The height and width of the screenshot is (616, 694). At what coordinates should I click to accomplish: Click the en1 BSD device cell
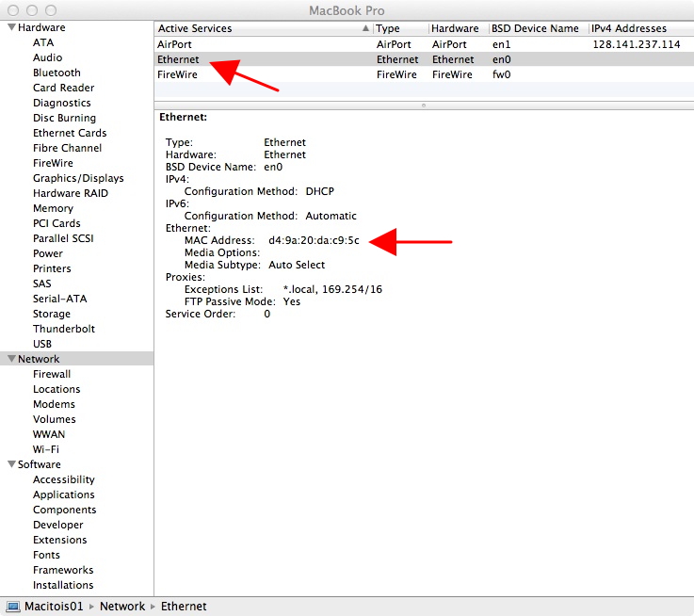[x=502, y=44]
